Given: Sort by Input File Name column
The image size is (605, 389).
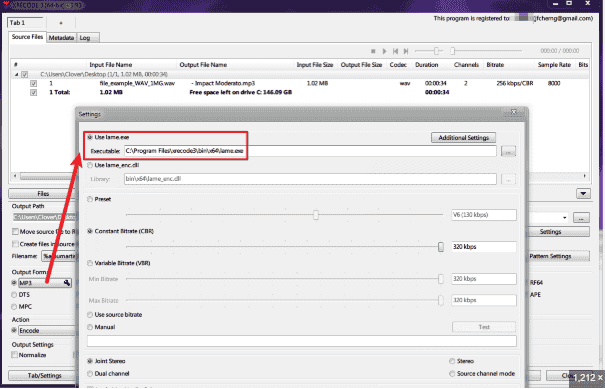Looking at the screenshot, I should pos(111,65).
